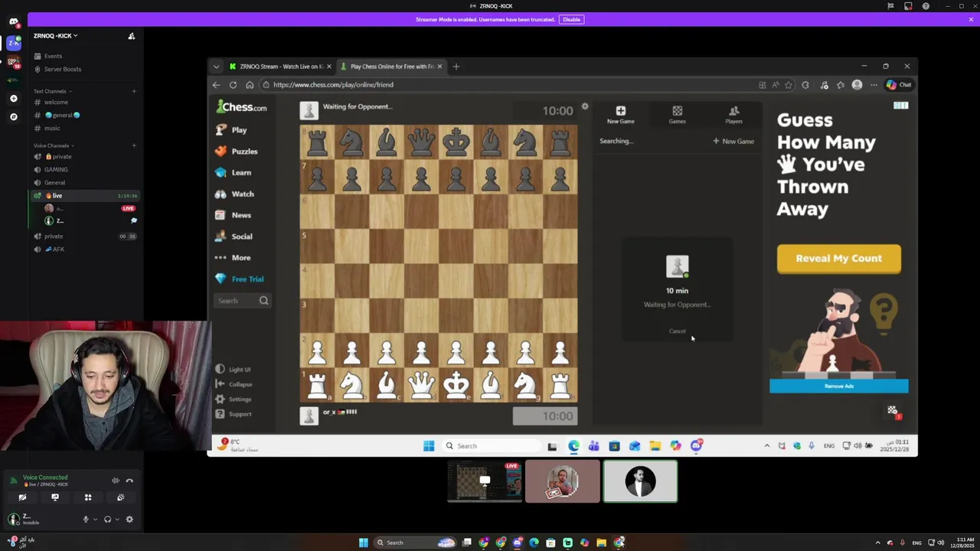Collapse the Text Channels category
The width and height of the screenshot is (980, 551).
tap(52, 91)
